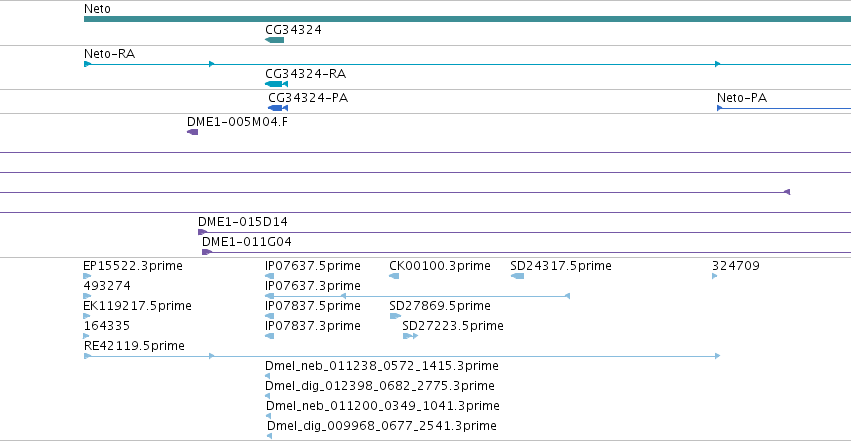Click the SD27223.5prime label
The height and width of the screenshot is (441, 851).
[453, 326]
